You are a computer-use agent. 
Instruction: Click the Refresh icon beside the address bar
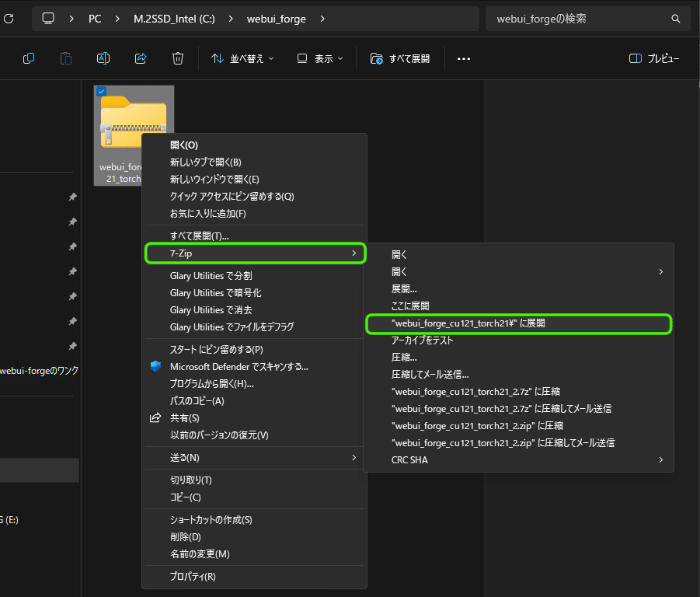click(8, 18)
